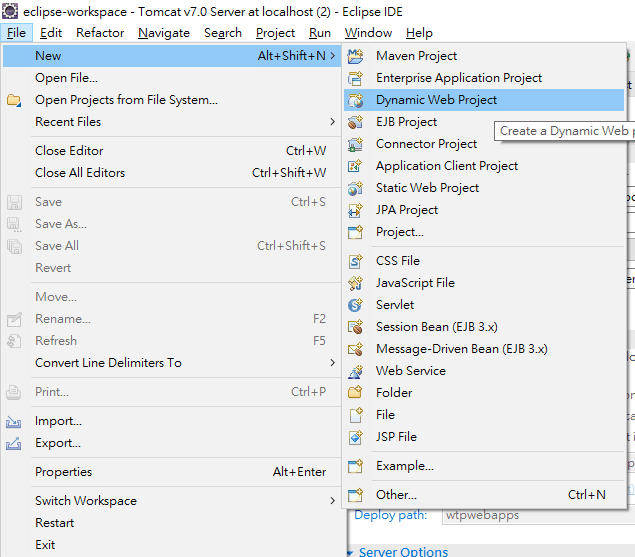Click the JPA Project icon
Image resolution: width=635 pixels, height=557 pixels.
[356, 210]
